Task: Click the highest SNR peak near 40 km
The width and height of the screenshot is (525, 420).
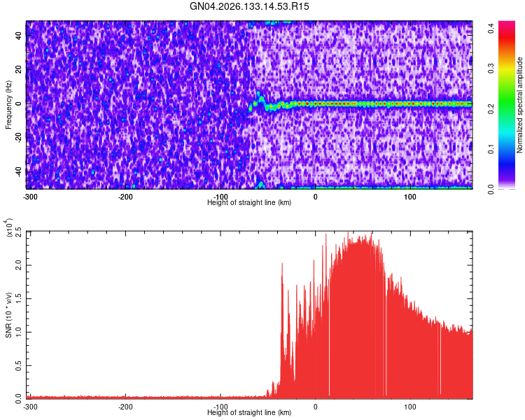Action: tap(348, 233)
